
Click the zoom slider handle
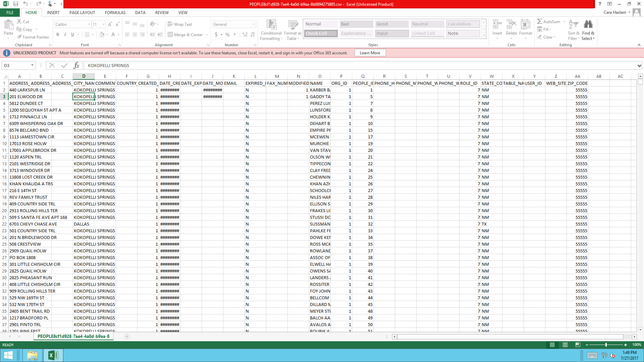point(606,345)
